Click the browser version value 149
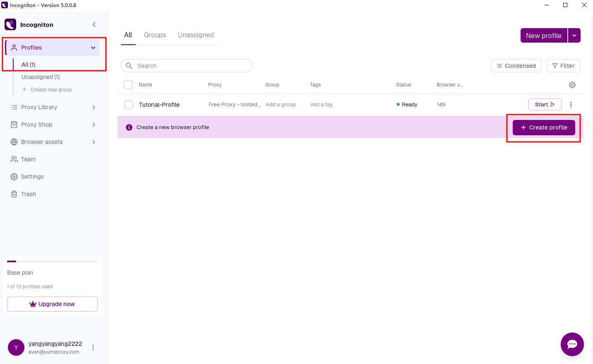Screen dimensions: 593x364 coord(441,105)
